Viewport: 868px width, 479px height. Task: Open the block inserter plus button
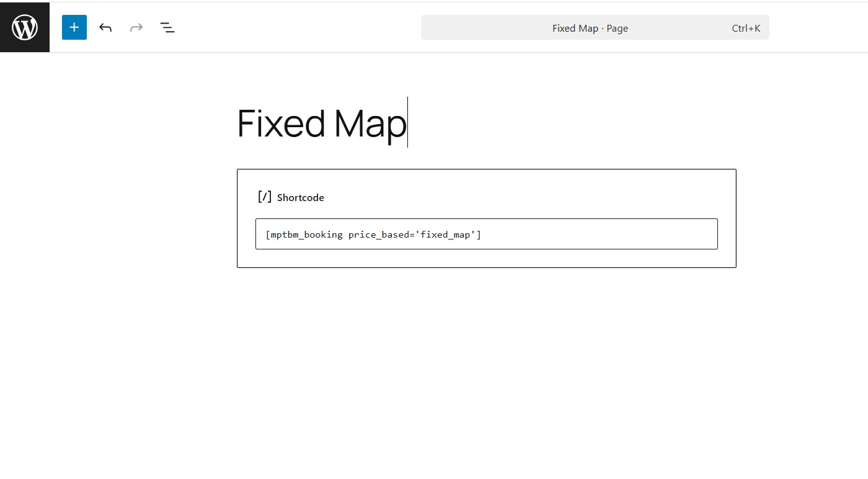tap(74, 27)
